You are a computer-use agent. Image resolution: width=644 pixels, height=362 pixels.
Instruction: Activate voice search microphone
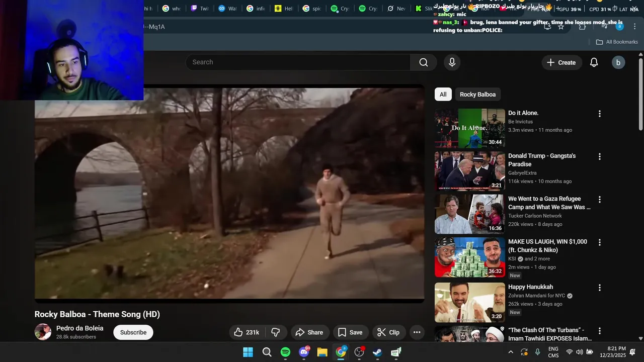452,62
